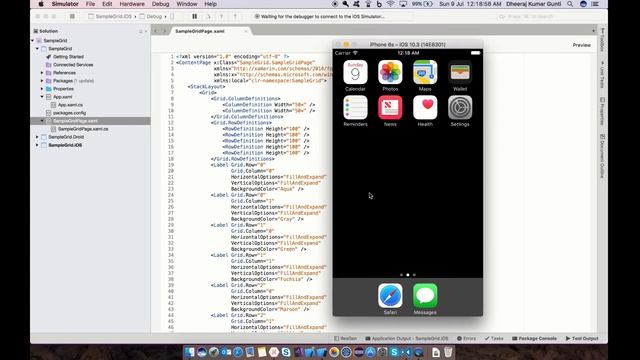Open the Settings app in the simulator
640x360 pixels.
coord(460,107)
